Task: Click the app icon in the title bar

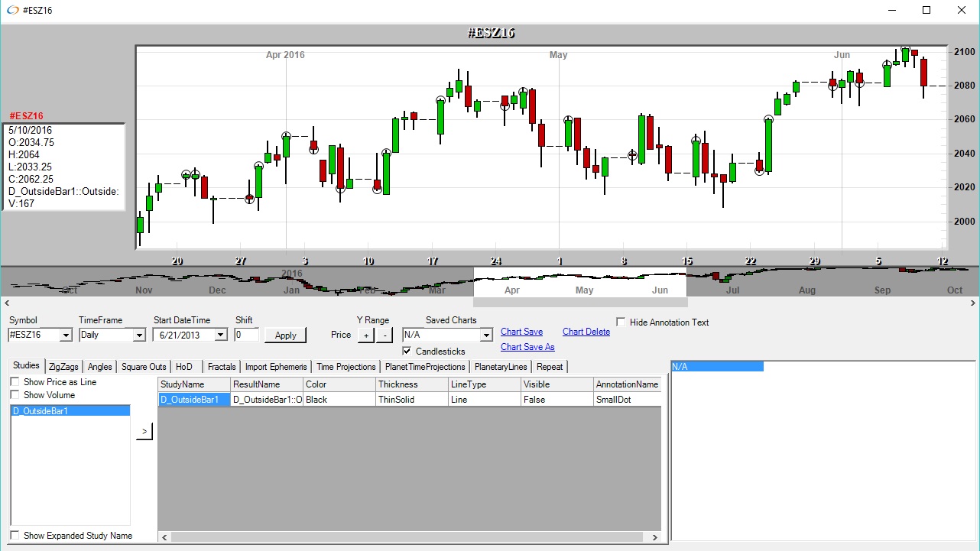Action: 12,10
